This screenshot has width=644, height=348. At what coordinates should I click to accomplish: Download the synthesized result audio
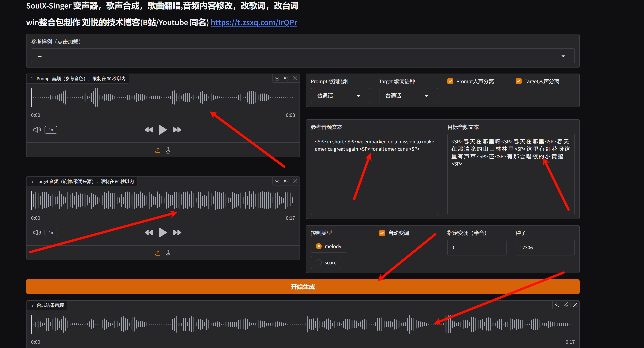click(557, 305)
